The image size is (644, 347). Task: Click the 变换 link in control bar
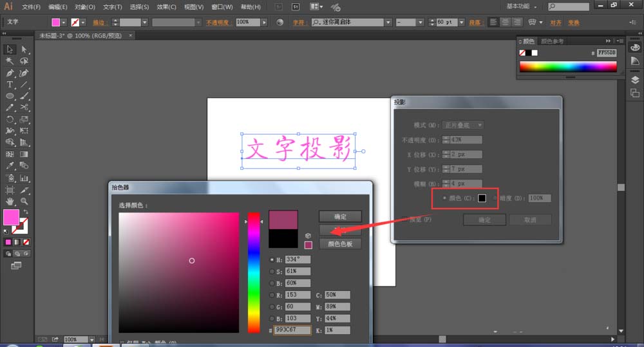[574, 23]
